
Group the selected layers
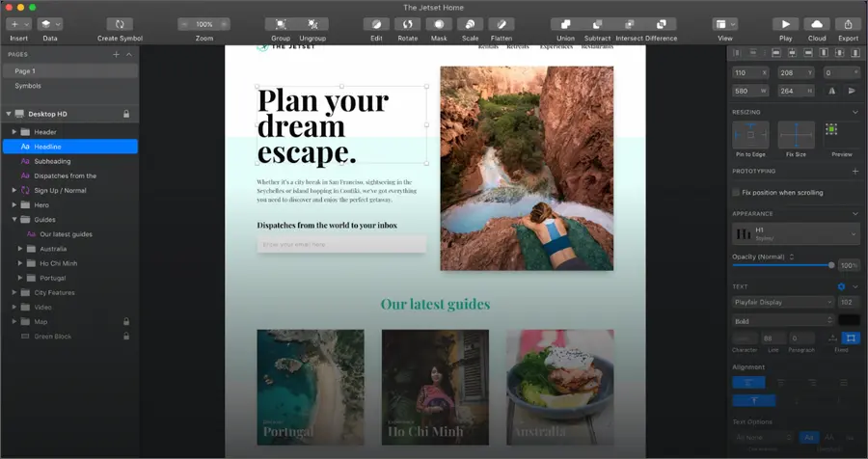(x=281, y=24)
